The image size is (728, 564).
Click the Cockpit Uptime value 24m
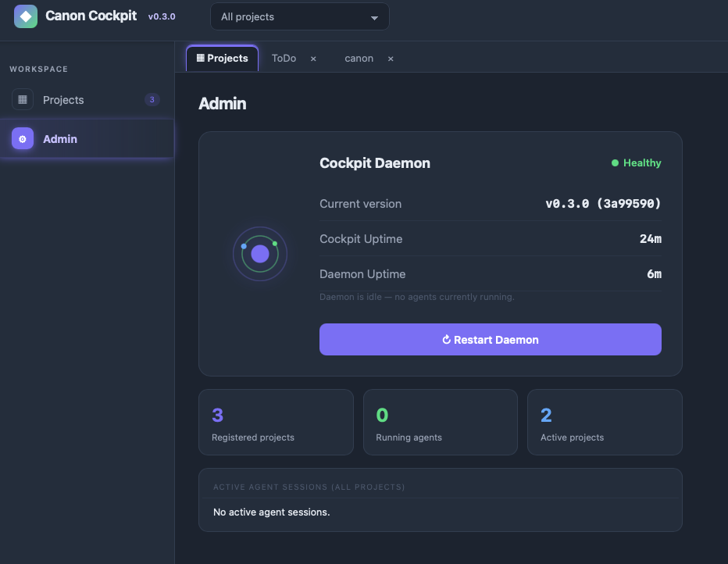point(651,238)
